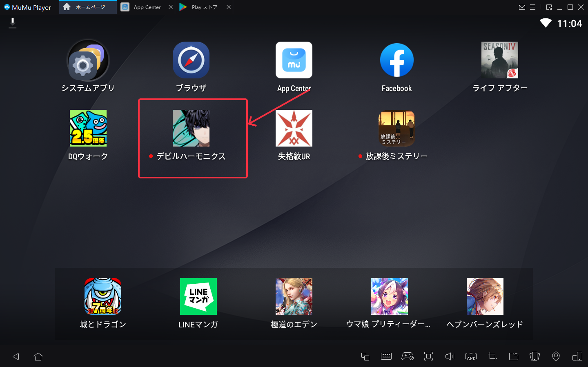The width and height of the screenshot is (588, 367).
Task: Switch to the App Center tab
Action: (147, 7)
